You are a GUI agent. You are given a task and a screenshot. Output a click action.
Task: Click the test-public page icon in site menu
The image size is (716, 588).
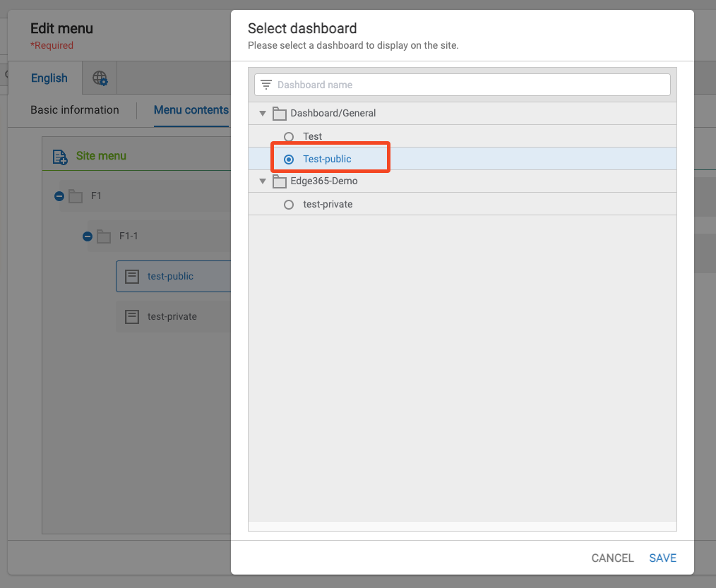(132, 277)
